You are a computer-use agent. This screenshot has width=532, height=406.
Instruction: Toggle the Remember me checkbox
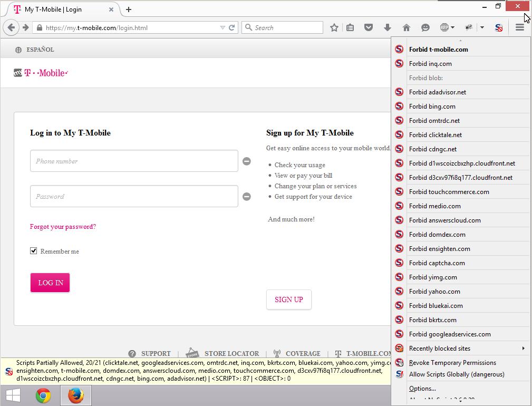pyautogui.click(x=34, y=251)
